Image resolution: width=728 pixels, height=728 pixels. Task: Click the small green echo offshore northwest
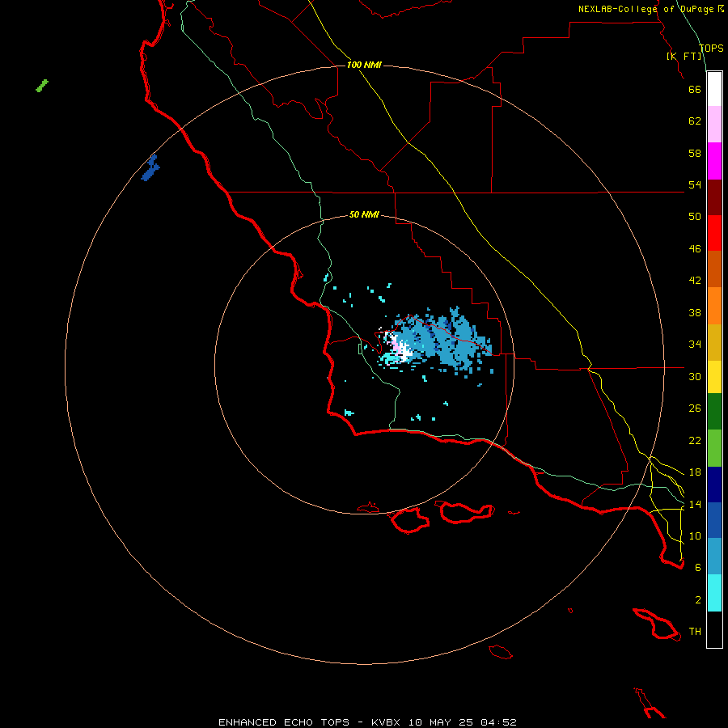tap(42, 86)
